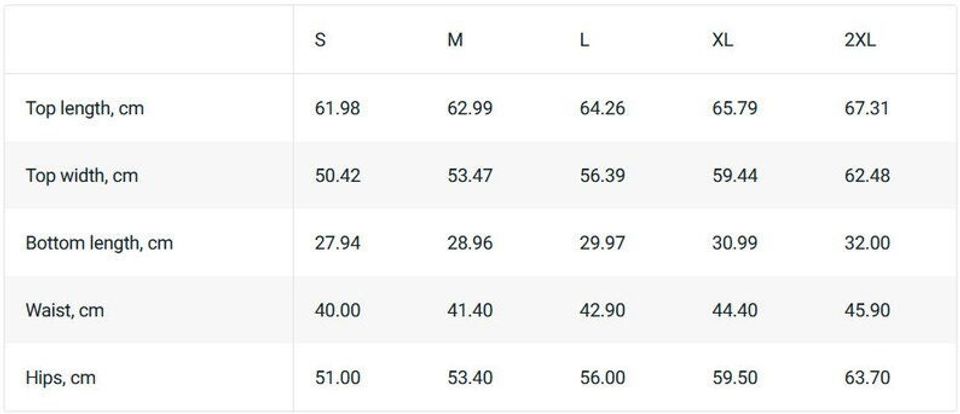960x414 pixels.
Task: Select the L size column header
Action: (584, 41)
